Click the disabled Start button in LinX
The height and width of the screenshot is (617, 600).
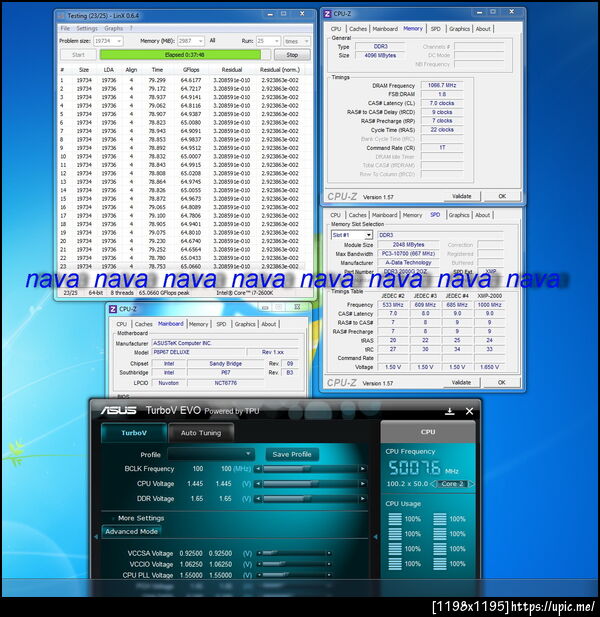click(x=78, y=55)
